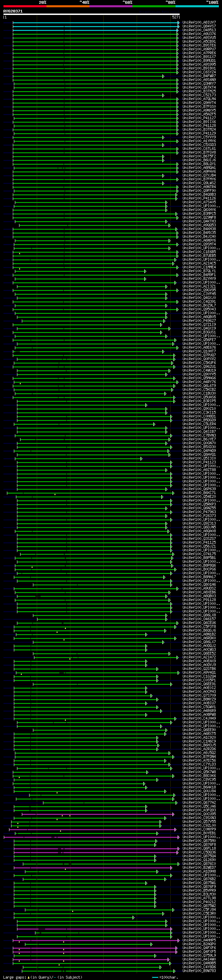Image resolution: width=222 pixels, height=980 pixels.
Task: Open hit UniRef100_P40212
Action: click(x=199, y=902)
